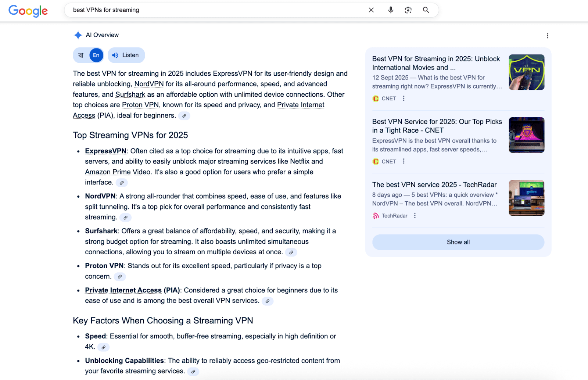This screenshot has width=588, height=380.
Task: Switch AI Overview language to Bengali
Action: (81, 55)
